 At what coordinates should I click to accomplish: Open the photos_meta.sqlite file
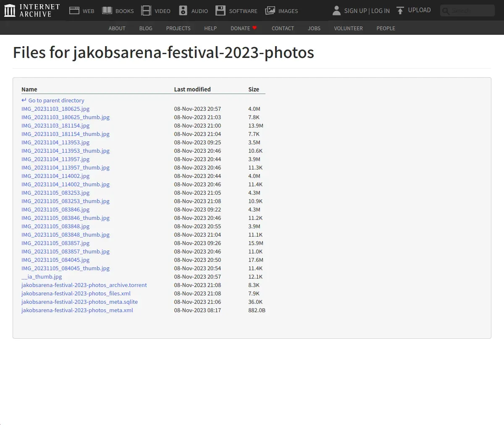coord(79,302)
